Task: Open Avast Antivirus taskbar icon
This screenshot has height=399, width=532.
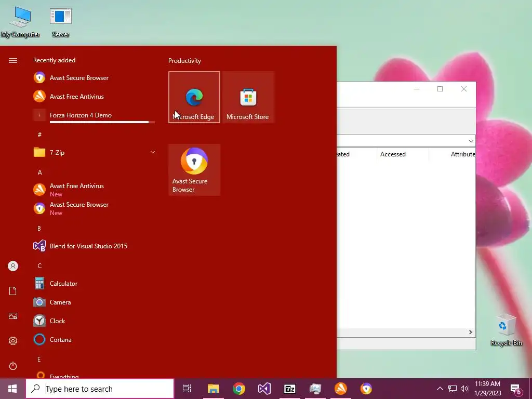Action: (x=341, y=389)
